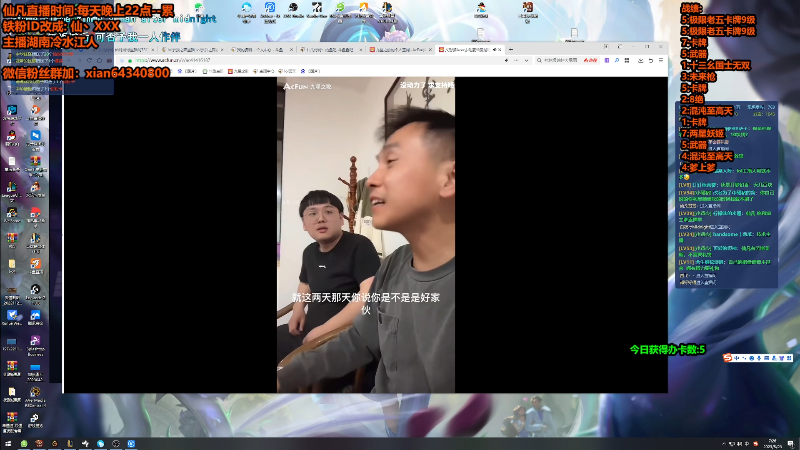Open the browser apps grid icon
Viewport: 800px width, 450px height.
click(627, 60)
